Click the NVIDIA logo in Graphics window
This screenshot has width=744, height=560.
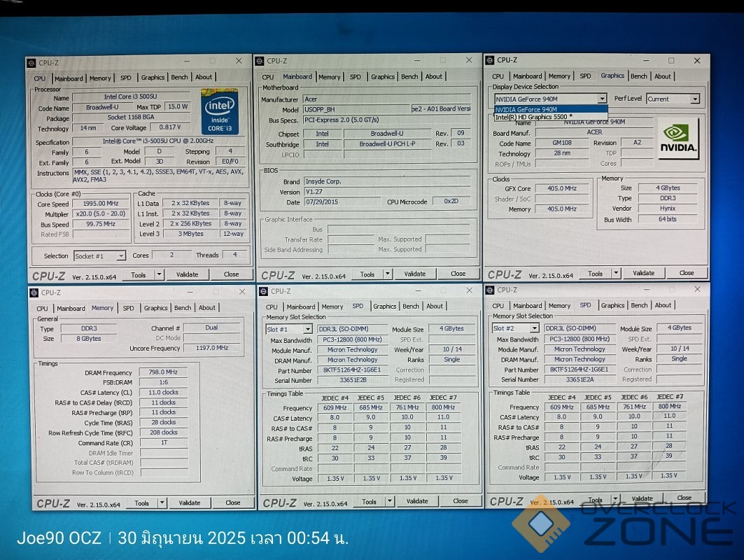[x=678, y=138]
